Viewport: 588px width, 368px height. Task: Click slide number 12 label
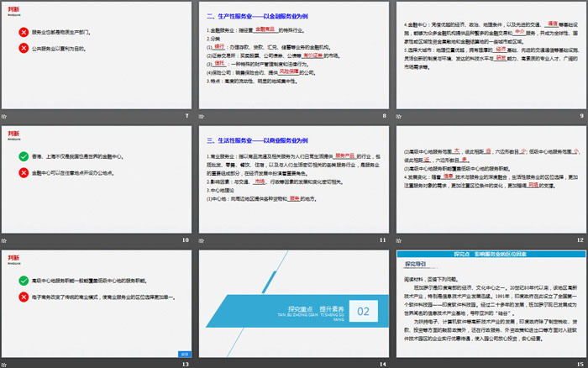click(580, 240)
